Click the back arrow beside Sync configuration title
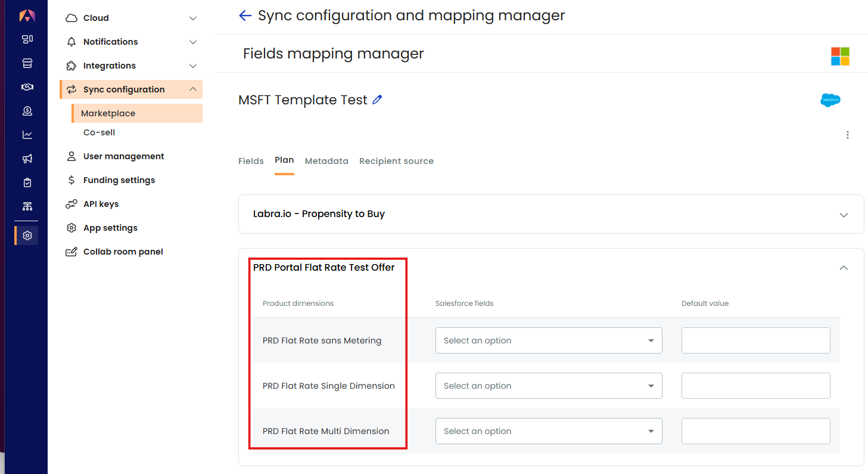The width and height of the screenshot is (868, 474). 245,16
